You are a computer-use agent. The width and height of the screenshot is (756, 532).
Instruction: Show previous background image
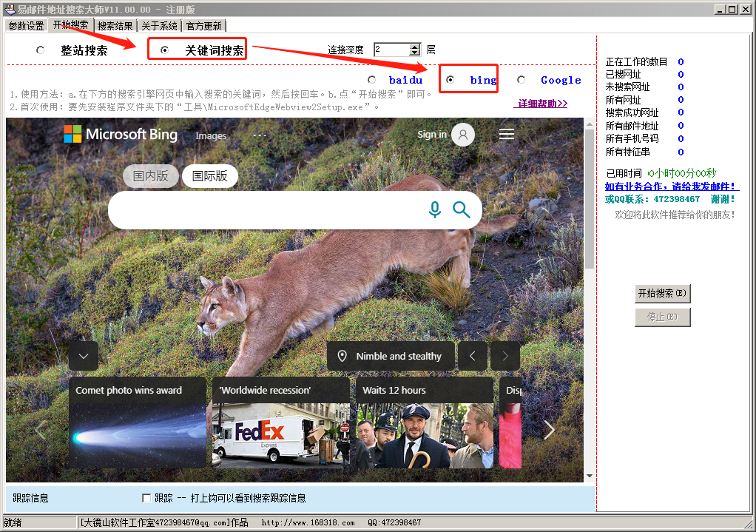pyautogui.click(x=473, y=356)
